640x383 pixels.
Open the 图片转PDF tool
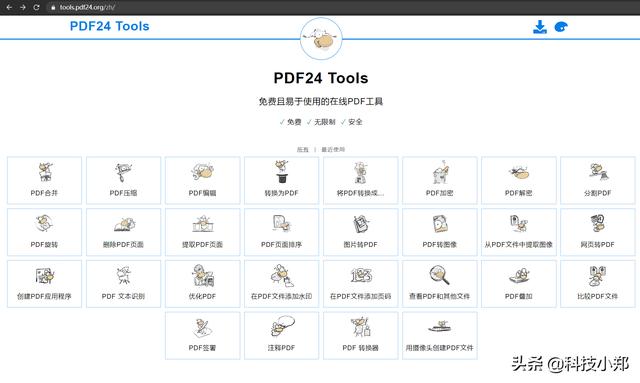coord(360,232)
